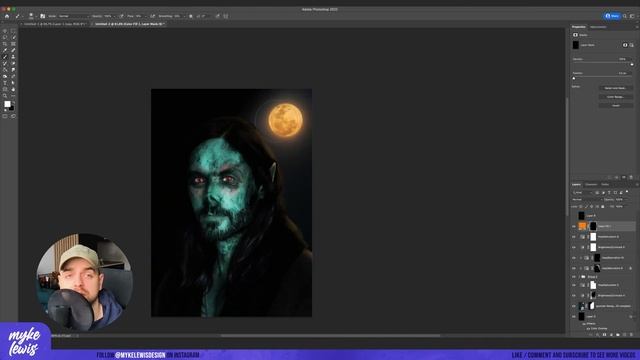This screenshot has height=360, width=640.
Task: Open smoothing options gear icon
Action: (191, 16)
